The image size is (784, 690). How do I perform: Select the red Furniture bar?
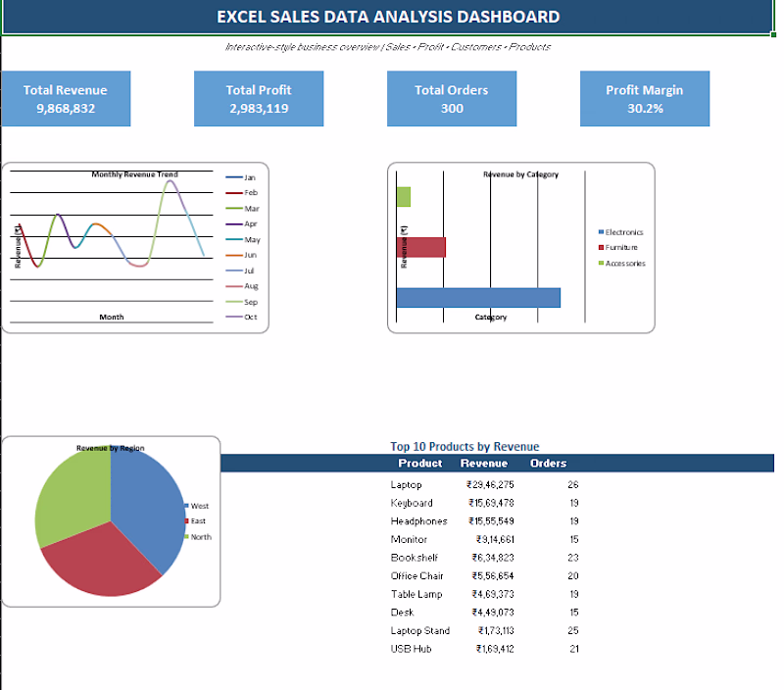pyautogui.click(x=421, y=248)
